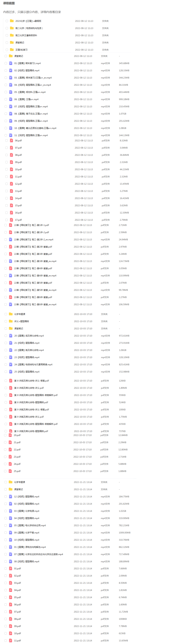Tick the checkbox for 王瑾0轮复习 folder
Image resolution: width=177 pixels, height=644 pixels.
pyautogui.click(x=7, y=50)
